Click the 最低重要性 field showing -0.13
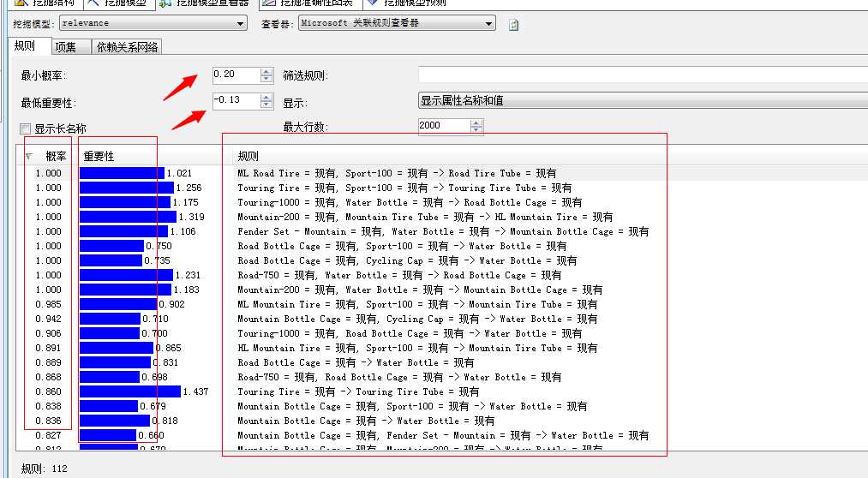Image resolution: width=868 pixels, height=478 pixels. [236, 100]
